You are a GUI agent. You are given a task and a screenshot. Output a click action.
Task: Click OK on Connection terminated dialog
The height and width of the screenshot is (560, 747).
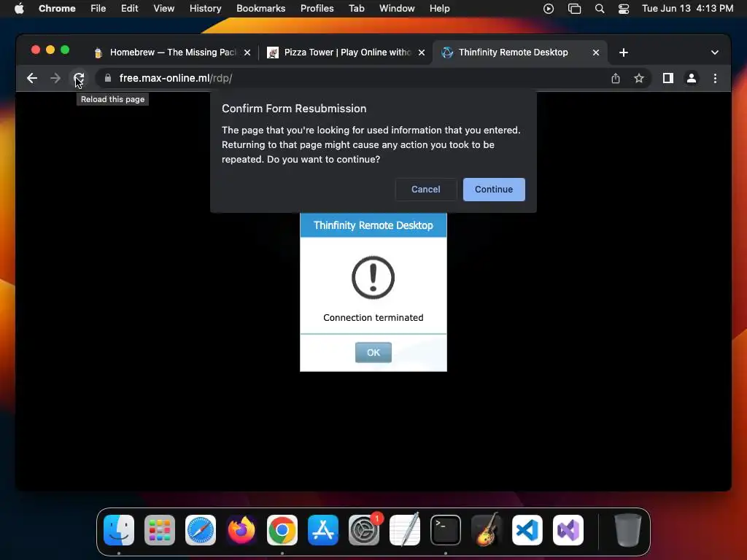point(373,352)
